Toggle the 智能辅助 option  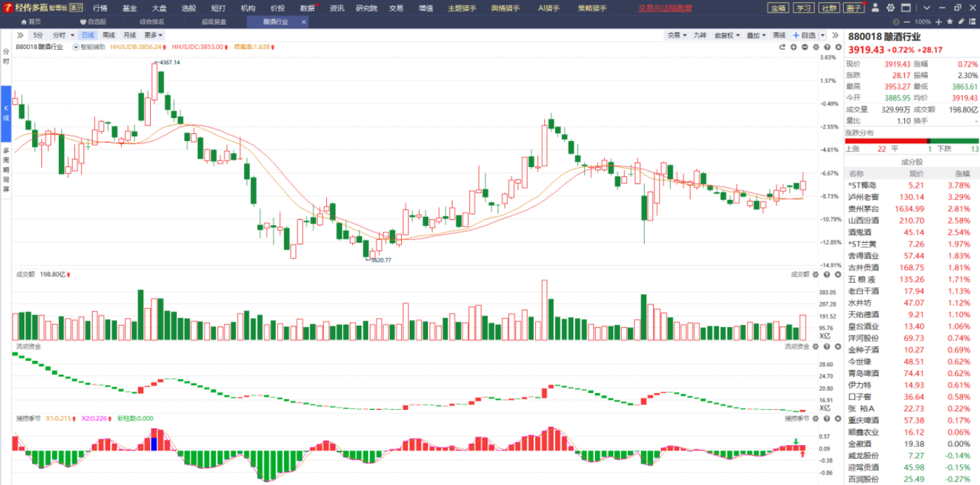click(89, 47)
